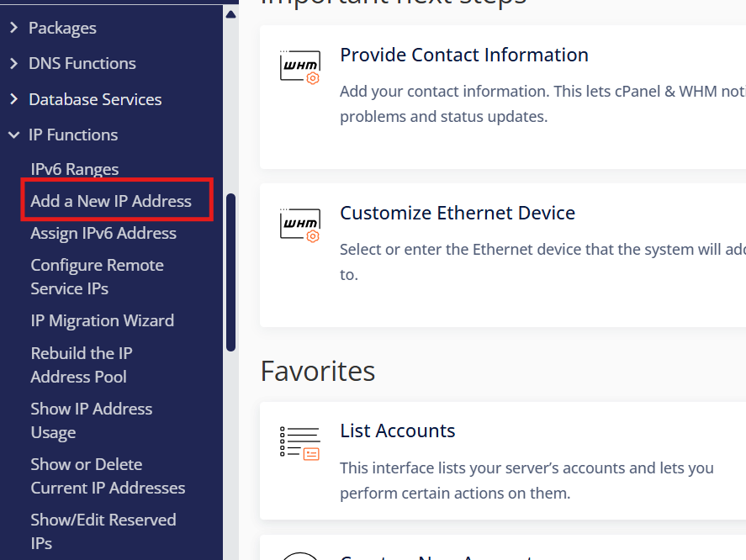Launch the IP Migration Wizard

[x=103, y=320]
